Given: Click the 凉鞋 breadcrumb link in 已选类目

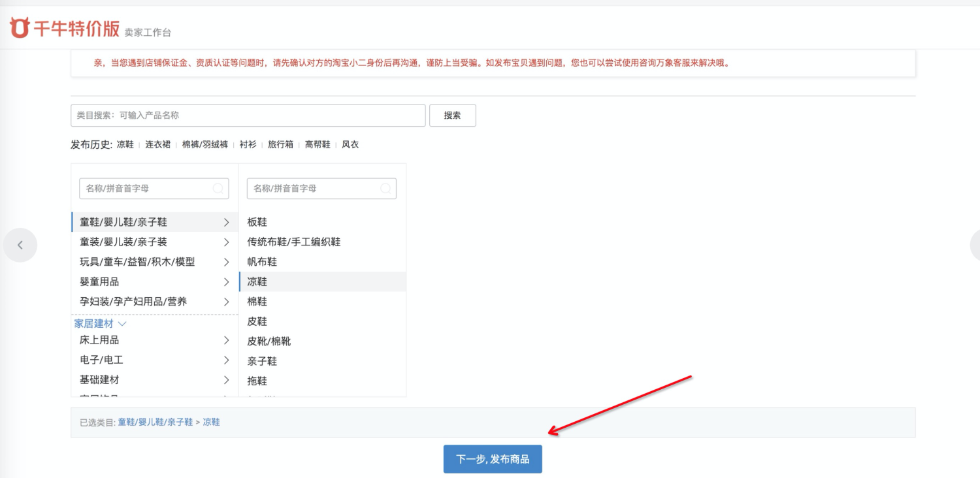Looking at the screenshot, I should [212, 422].
